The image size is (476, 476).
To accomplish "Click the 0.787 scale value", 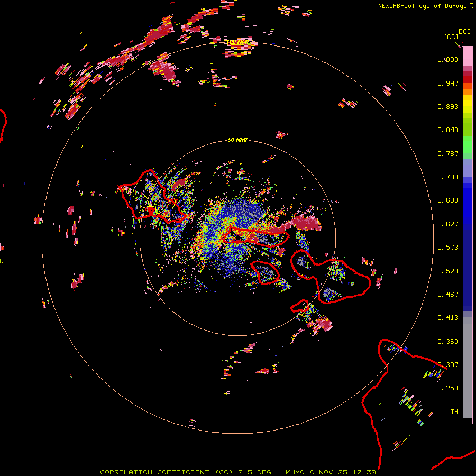I will (448, 153).
